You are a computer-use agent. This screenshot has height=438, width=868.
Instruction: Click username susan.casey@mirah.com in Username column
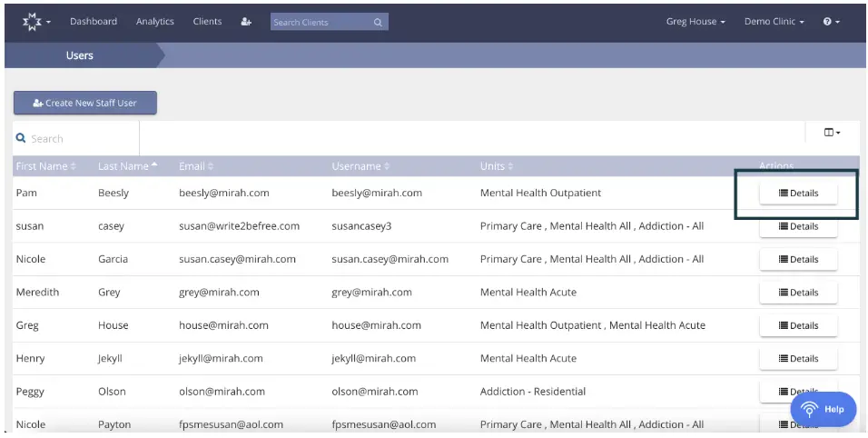(x=390, y=259)
